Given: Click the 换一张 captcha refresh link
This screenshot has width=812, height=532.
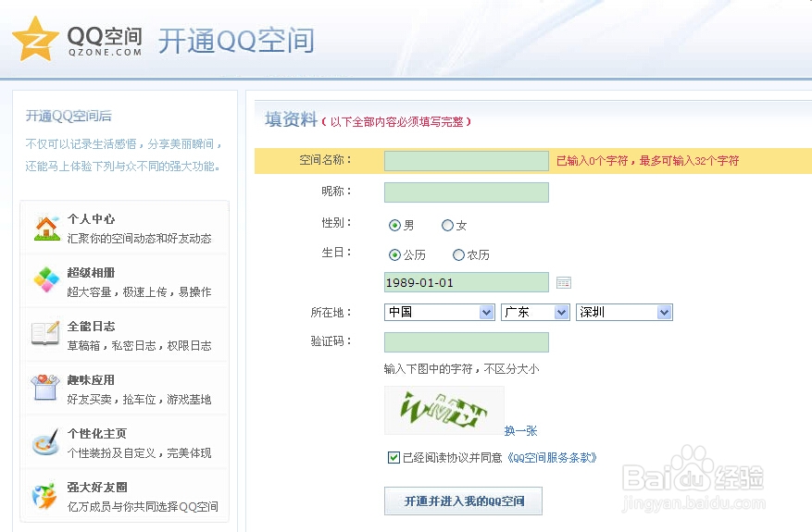Looking at the screenshot, I should [521, 430].
